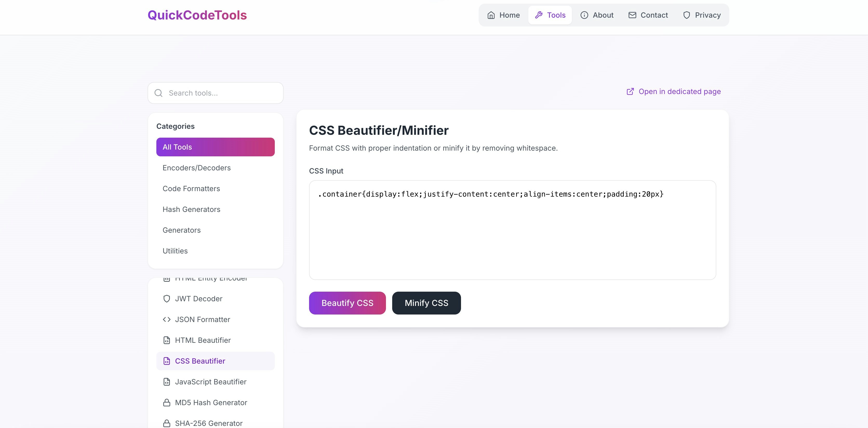Click the SHA-256 Generator padlock icon
The height and width of the screenshot is (428, 868).
(167, 423)
